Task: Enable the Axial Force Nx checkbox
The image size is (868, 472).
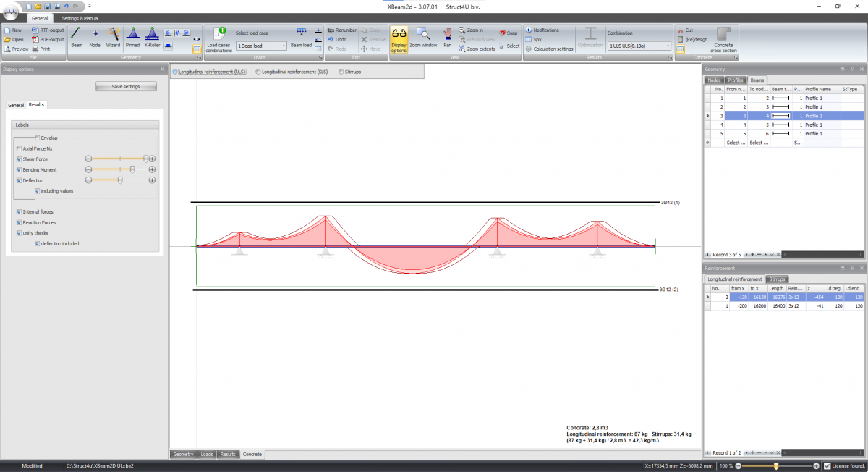Action: 20,148
